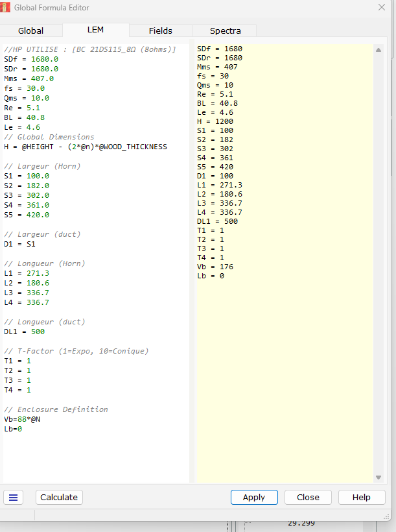The height and width of the screenshot is (532, 396).
Task: Select the LEM tab
Action: [x=95, y=30]
